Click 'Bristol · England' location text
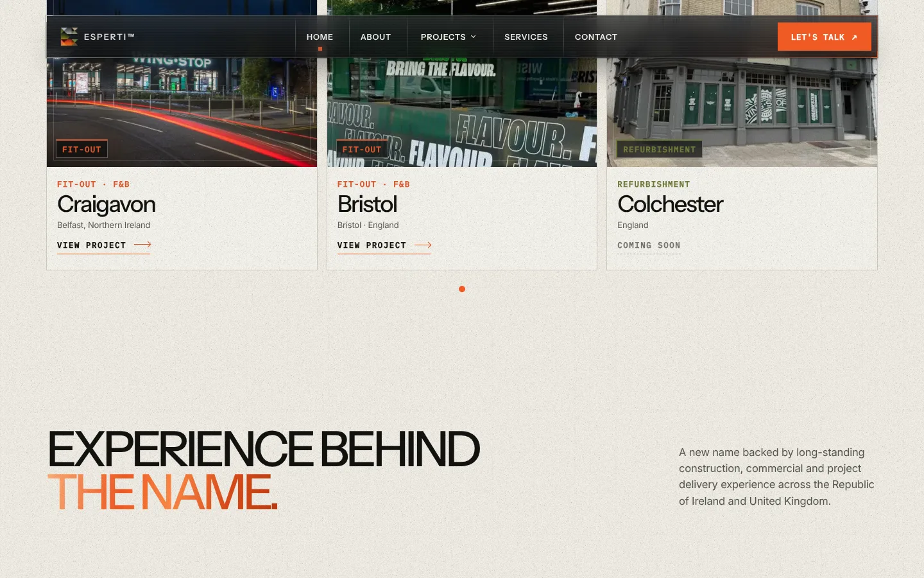 368,225
